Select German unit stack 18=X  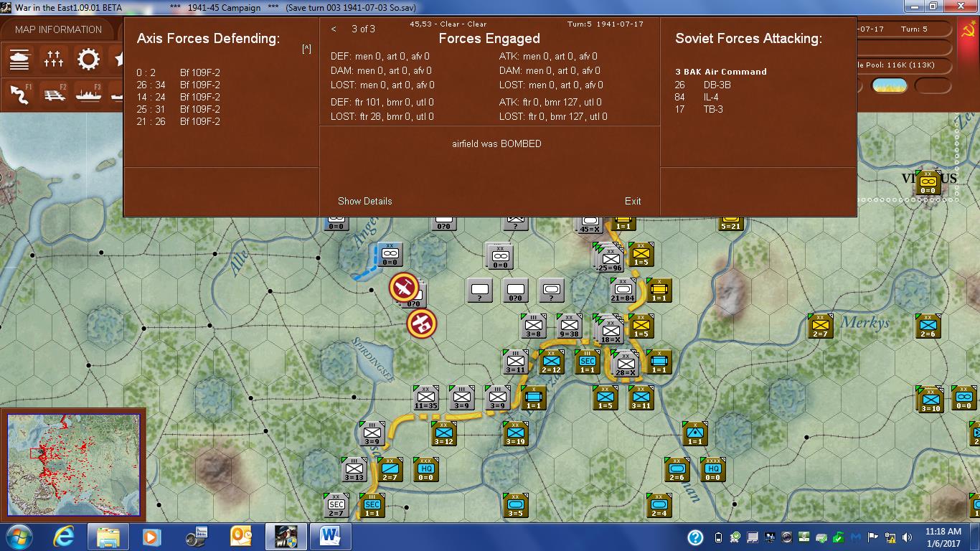(610, 330)
